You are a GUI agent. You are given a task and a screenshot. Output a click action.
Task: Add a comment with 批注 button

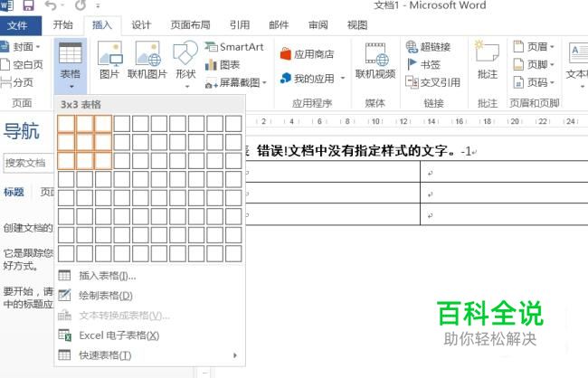(x=488, y=60)
